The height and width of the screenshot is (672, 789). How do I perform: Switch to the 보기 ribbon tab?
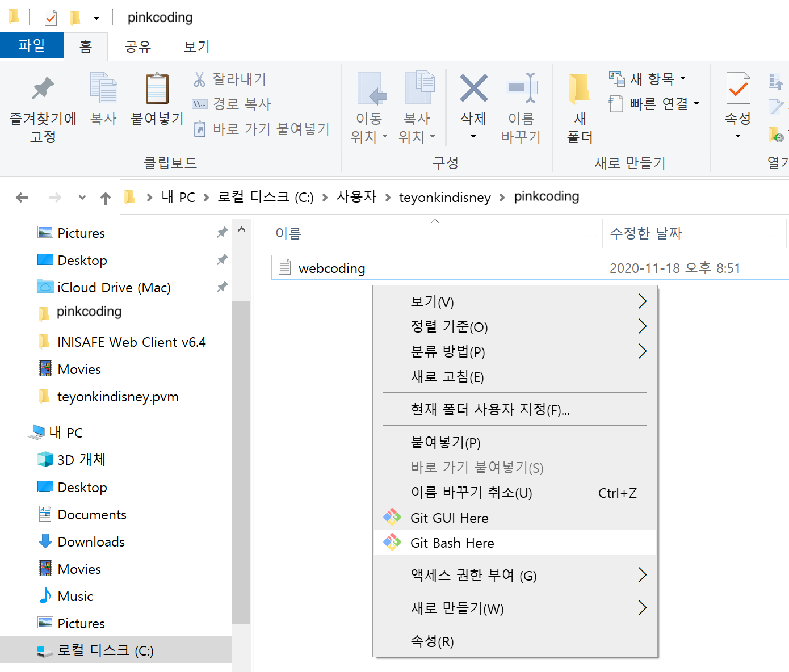197,47
